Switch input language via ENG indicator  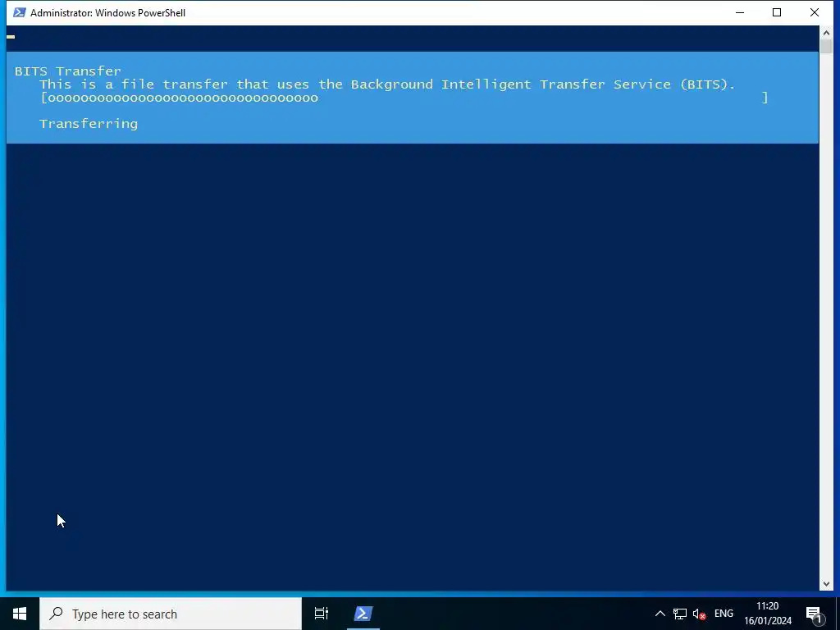pyautogui.click(x=724, y=614)
